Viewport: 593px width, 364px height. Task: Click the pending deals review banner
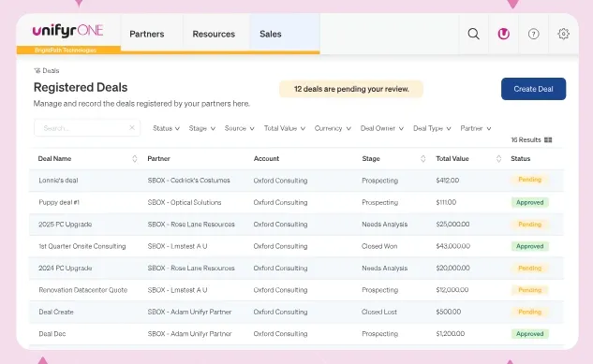(x=351, y=89)
